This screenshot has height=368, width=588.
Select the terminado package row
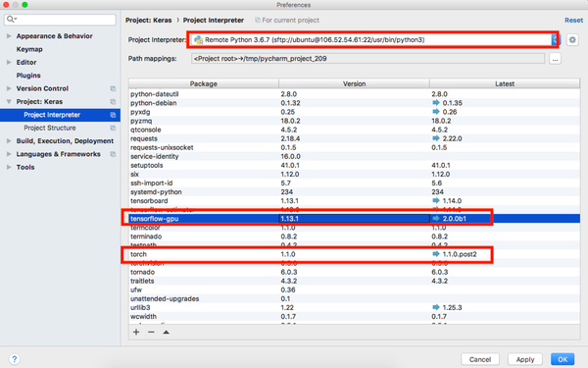point(355,237)
